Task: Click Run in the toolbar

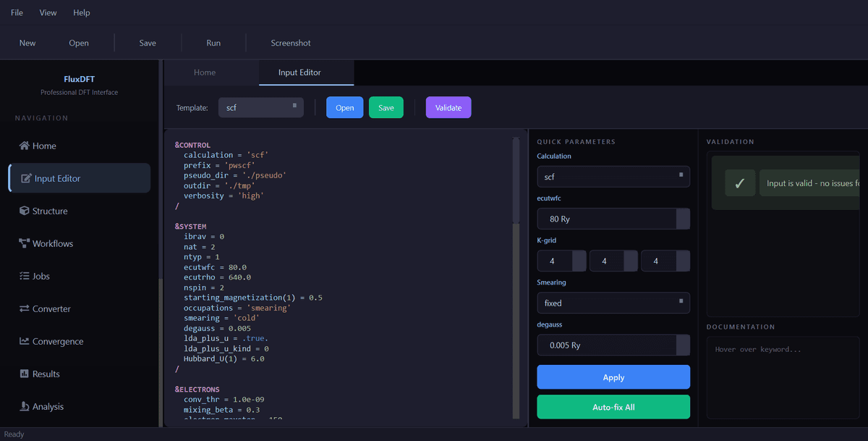Action: 213,43
